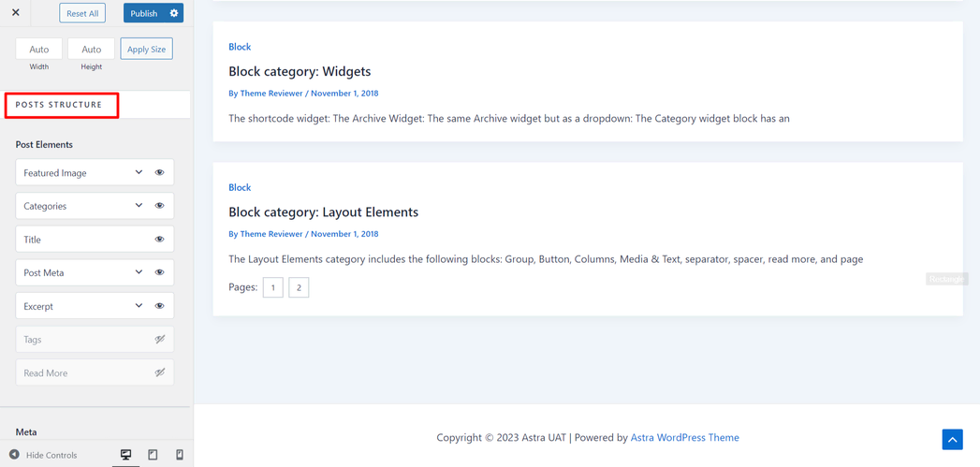Close the customizer with the X icon
980x467 pixels.
pos(16,13)
